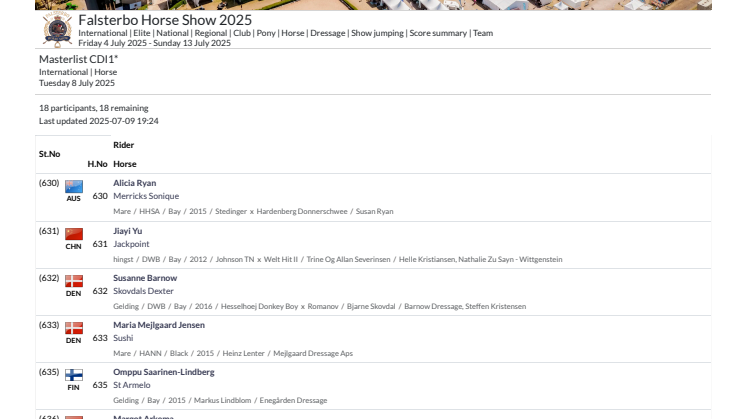The width and height of the screenshot is (746, 419).
Task: Click the show categories line starting 'International | Elite'
Action: tap(285, 33)
